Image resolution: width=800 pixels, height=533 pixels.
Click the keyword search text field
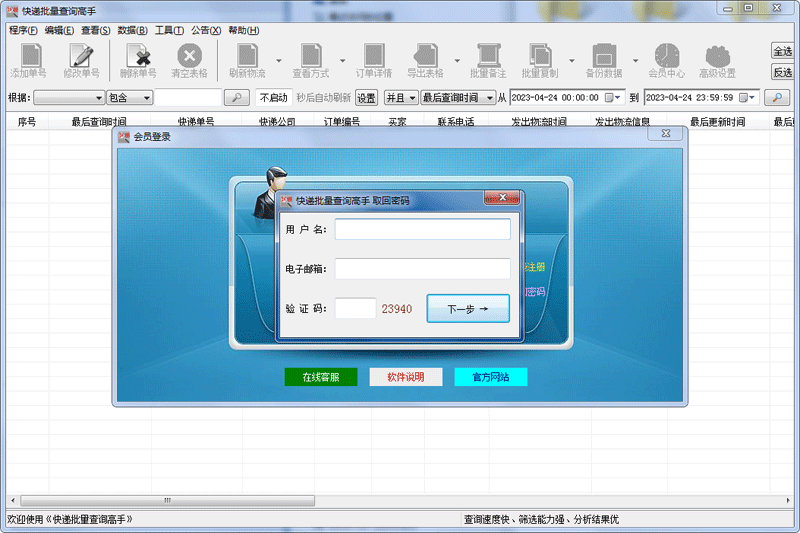coord(188,97)
